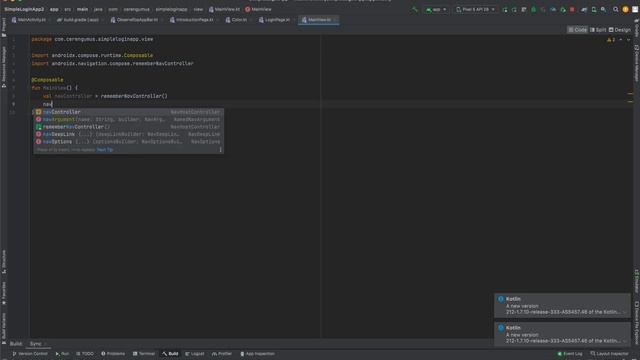Select navController completion suggestion
This screenshot has width=640, height=360.
point(129,112)
